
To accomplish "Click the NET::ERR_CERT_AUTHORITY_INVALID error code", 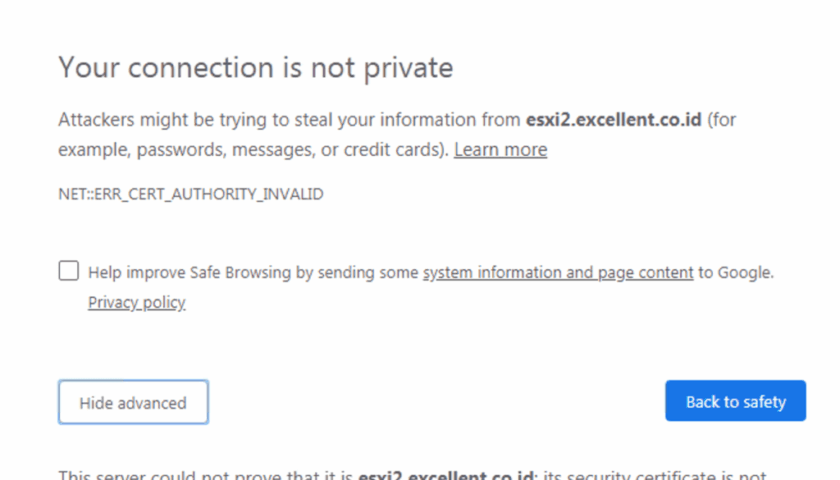I will (190, 194).
